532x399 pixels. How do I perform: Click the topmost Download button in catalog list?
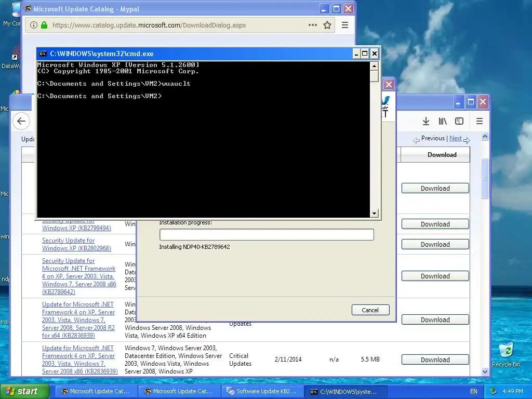tap(435, 188)
